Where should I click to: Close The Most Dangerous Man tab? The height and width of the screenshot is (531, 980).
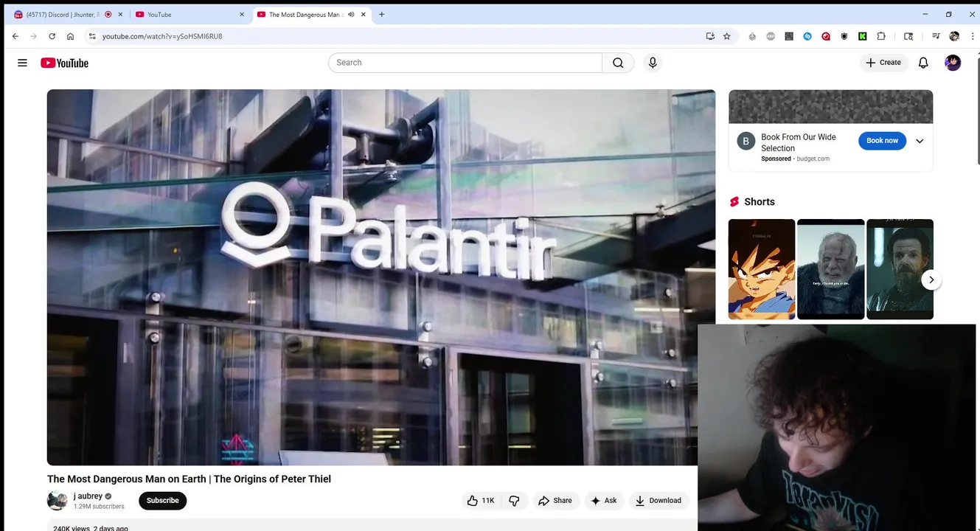[363, 15]
